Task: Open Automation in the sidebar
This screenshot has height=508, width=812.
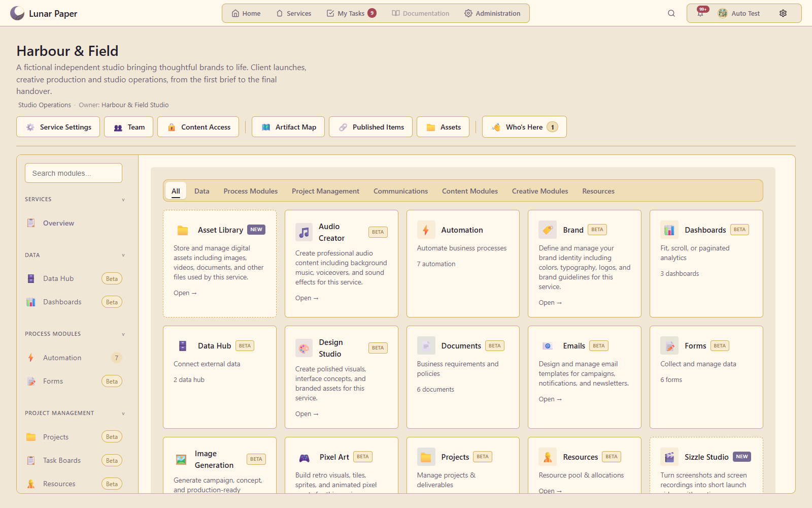Action: [74, 358]
